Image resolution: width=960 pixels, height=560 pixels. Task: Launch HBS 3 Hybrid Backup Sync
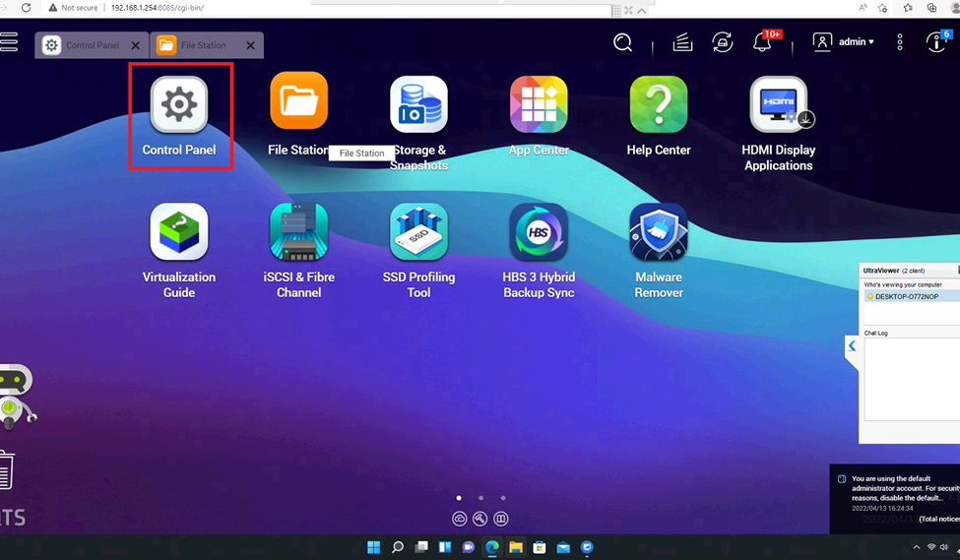point(539,232)
